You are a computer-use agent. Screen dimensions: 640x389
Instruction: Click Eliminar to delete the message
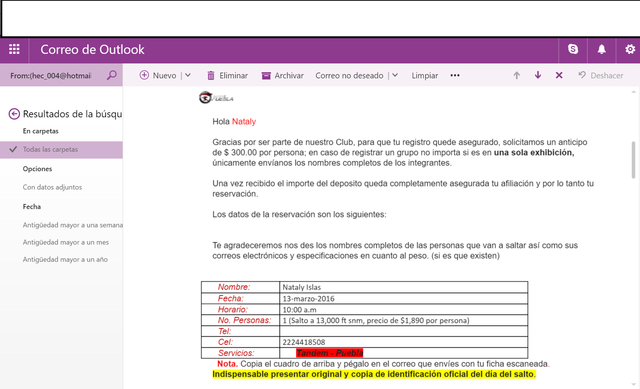233,76
